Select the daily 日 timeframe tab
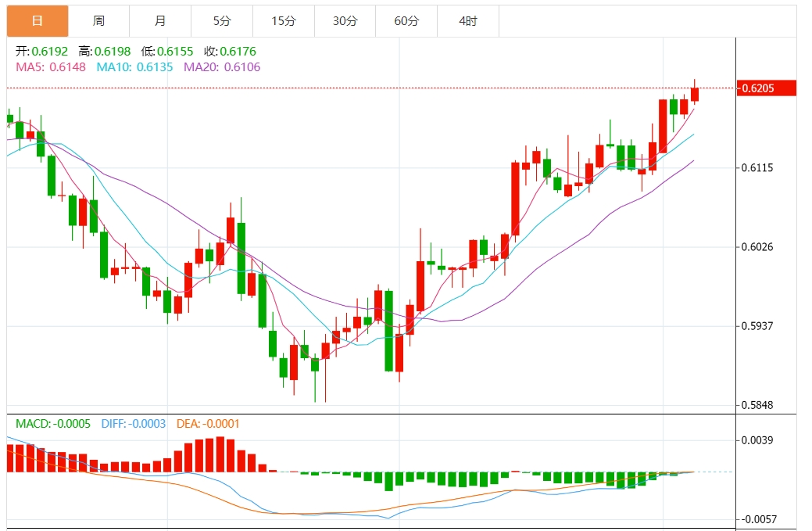The image size is (812, 531). [38, 20]
